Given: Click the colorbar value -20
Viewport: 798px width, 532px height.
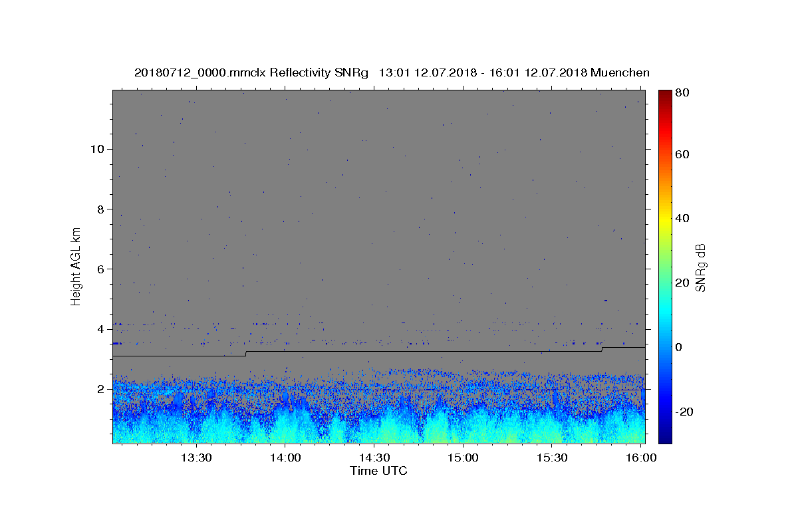Looking at the screenshot, I should point(684,412).
